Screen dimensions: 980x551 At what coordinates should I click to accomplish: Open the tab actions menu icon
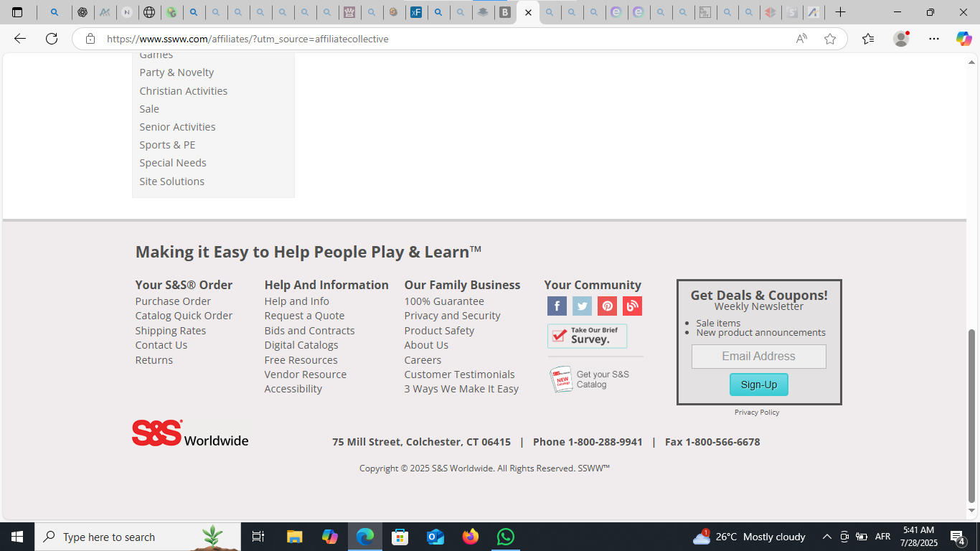[17, 12]
